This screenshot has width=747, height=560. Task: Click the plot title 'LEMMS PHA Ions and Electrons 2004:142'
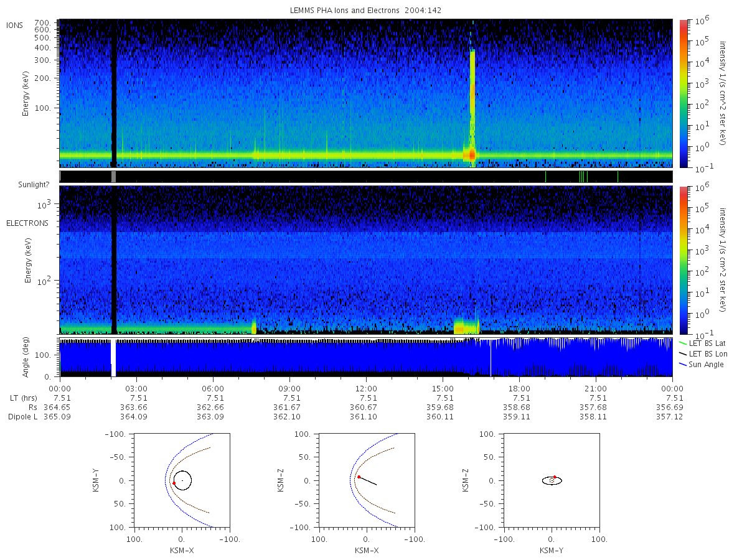365,11
